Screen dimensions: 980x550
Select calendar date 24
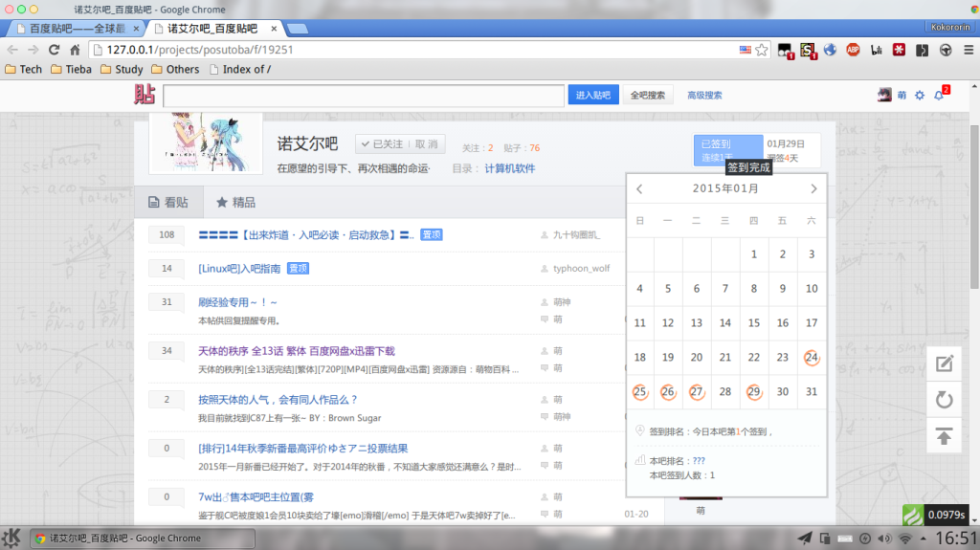(812, 358)
